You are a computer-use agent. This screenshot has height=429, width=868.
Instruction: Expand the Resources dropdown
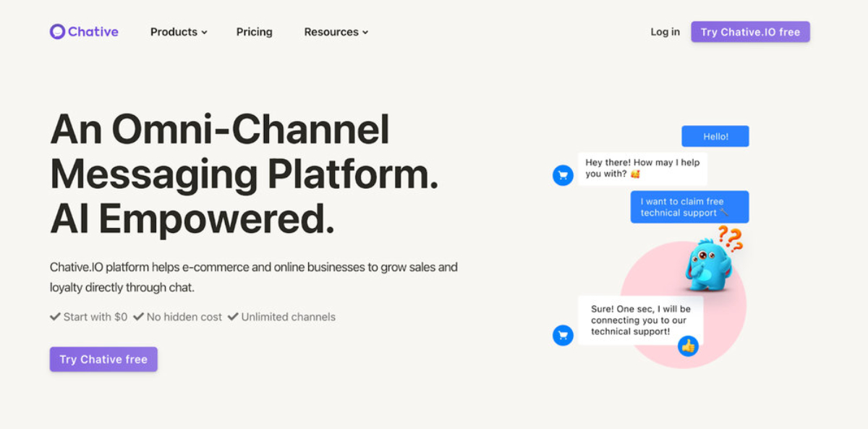336,32
